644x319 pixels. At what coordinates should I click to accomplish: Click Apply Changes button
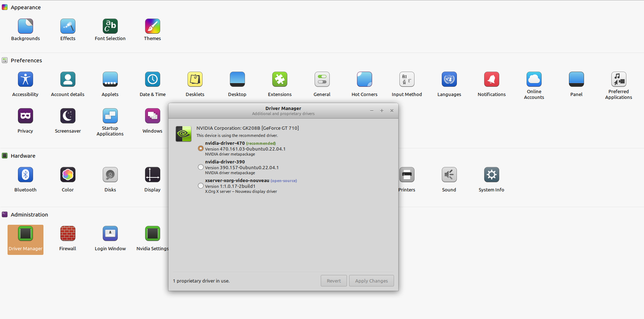(x=371, y=281)
